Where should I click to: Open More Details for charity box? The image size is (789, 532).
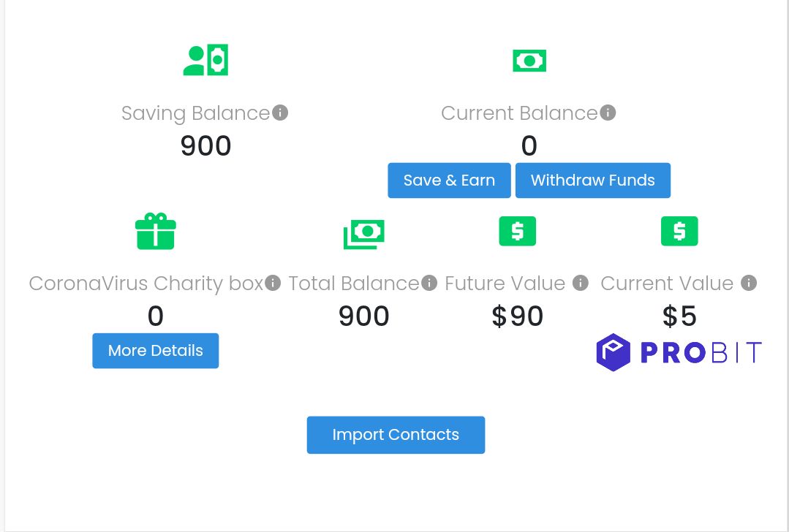pos(156,351)
